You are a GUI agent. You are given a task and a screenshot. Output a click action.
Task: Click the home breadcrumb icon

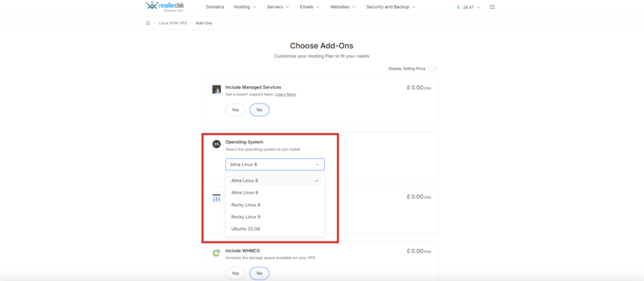point(148,23)
